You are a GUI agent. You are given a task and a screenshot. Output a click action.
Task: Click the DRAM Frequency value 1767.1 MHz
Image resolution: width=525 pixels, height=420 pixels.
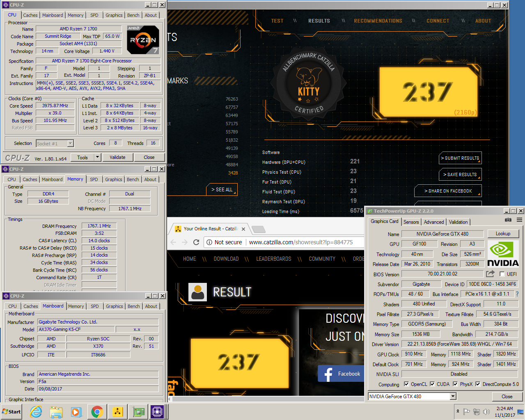point(99,226)
